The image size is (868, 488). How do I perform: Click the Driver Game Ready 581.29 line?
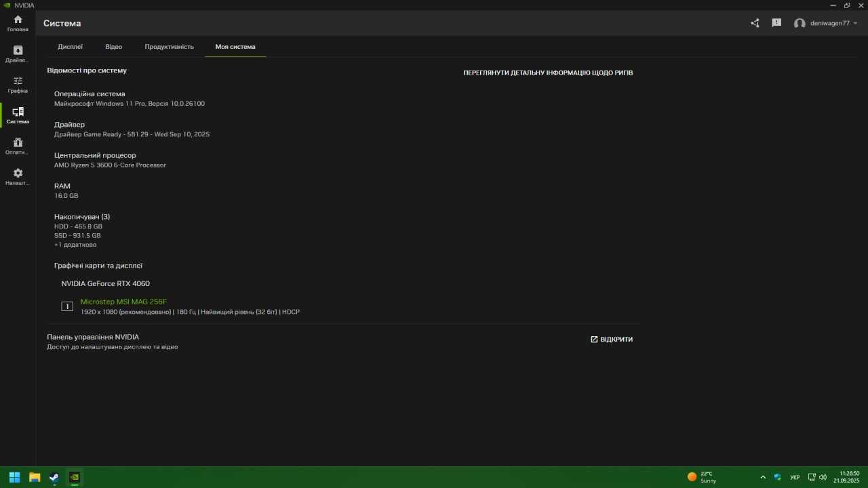[132, 134]
